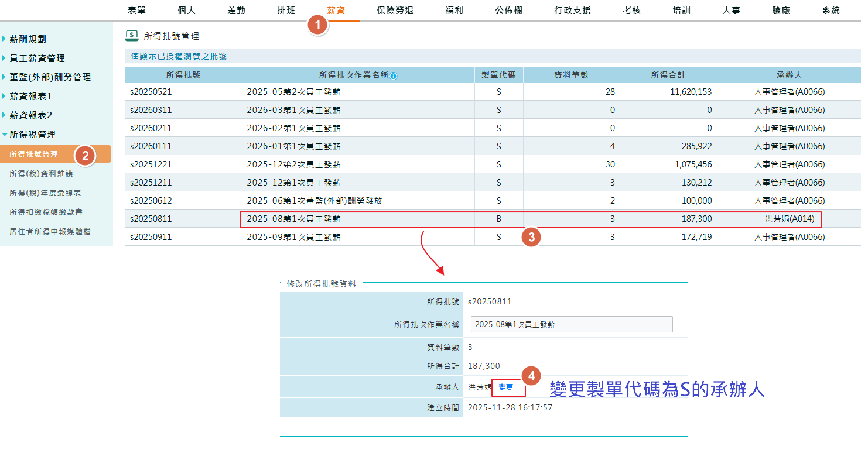Click the 所得批次作業名稱 input field
The image size is (868, 453).
pos(572,324)
